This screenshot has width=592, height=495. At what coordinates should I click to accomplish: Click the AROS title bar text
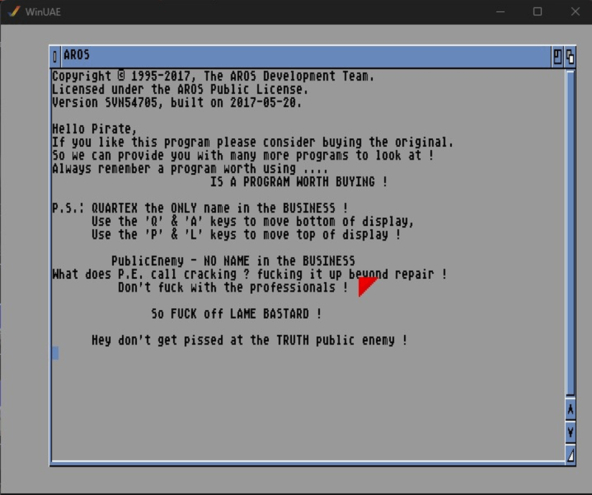77,55
